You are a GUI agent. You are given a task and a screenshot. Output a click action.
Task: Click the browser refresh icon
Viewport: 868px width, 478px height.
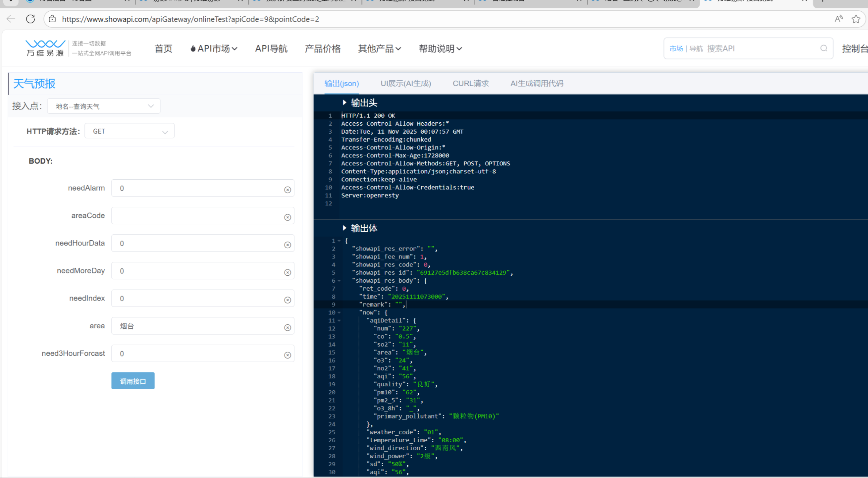coord(31,19)
